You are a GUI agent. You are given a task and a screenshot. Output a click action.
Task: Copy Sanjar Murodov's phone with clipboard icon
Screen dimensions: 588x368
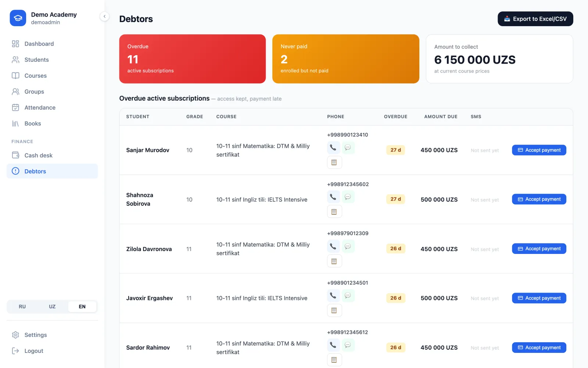tap(334, 162)
